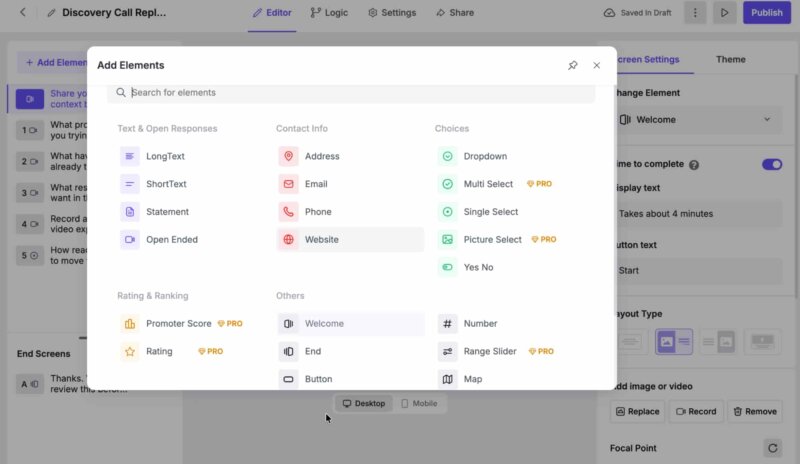This screenshot has height=464, width=800.
Task: Reset the Focal Point
Action: tap(772, 448)
